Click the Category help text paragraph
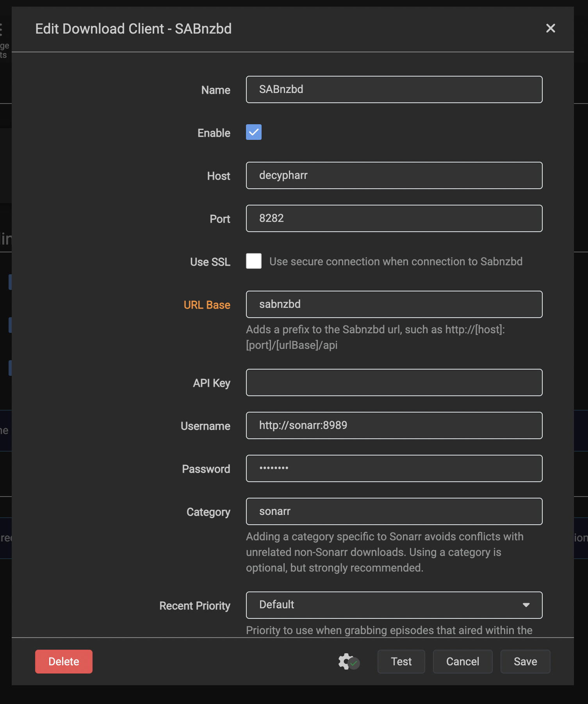The image size is (588, 704). [x=385, y=552]
